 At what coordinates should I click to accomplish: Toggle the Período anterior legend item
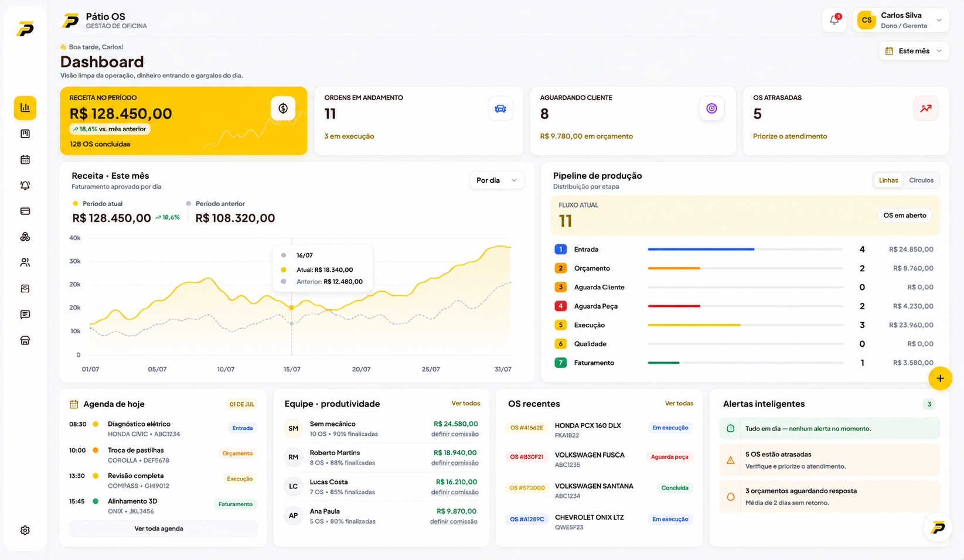(215, 204)
